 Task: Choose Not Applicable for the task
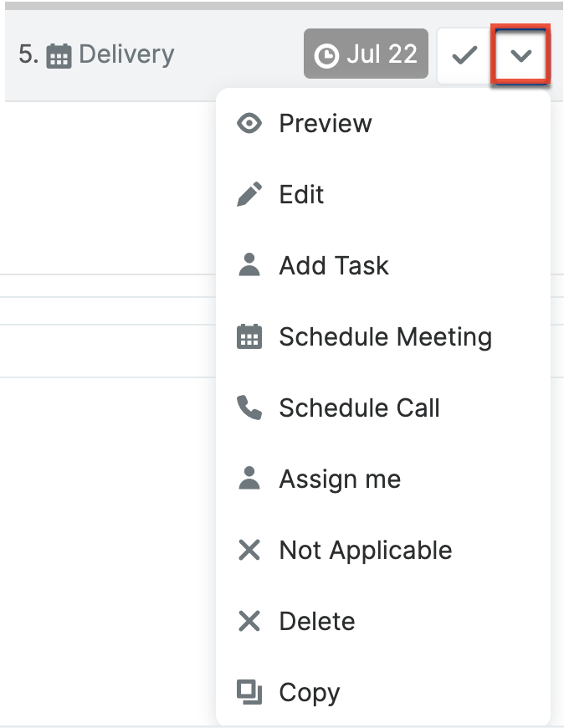365,551
